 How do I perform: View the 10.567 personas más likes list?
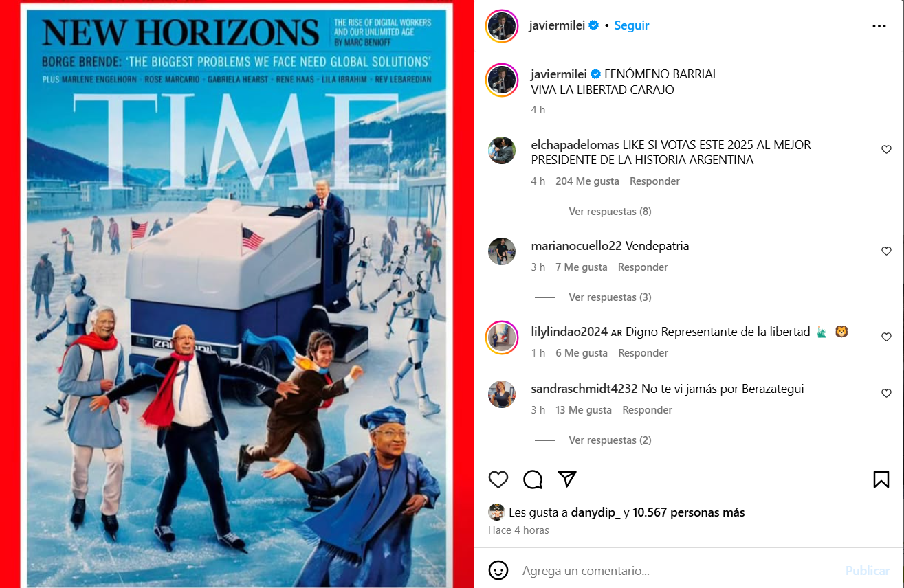click(688, 512)
